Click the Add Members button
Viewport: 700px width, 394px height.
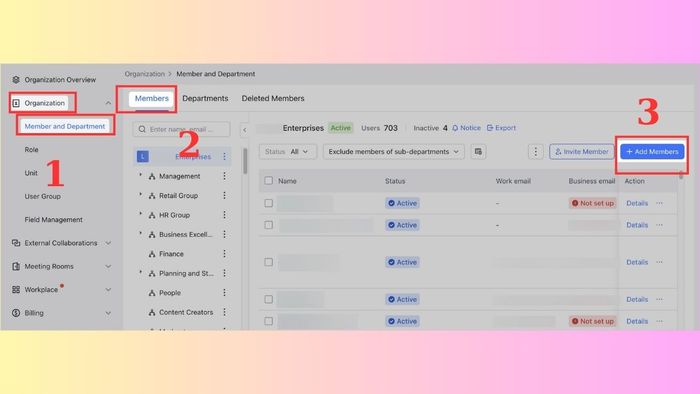click(652, 152)
